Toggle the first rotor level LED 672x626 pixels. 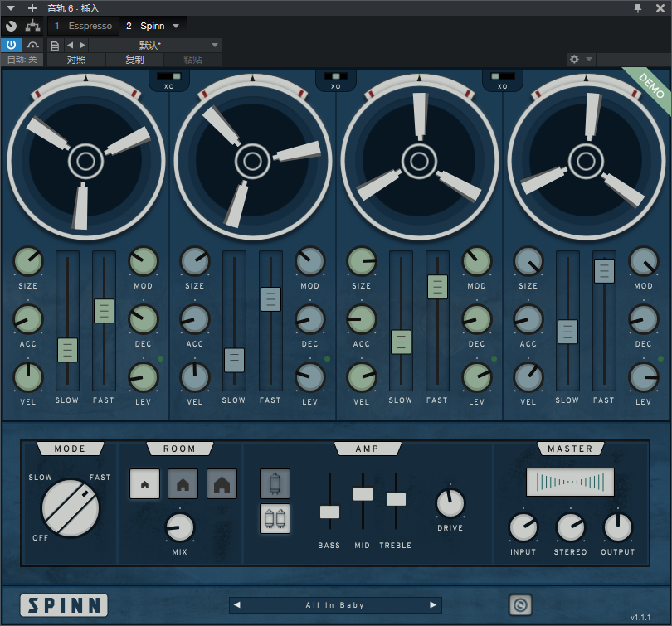[160, 359]
